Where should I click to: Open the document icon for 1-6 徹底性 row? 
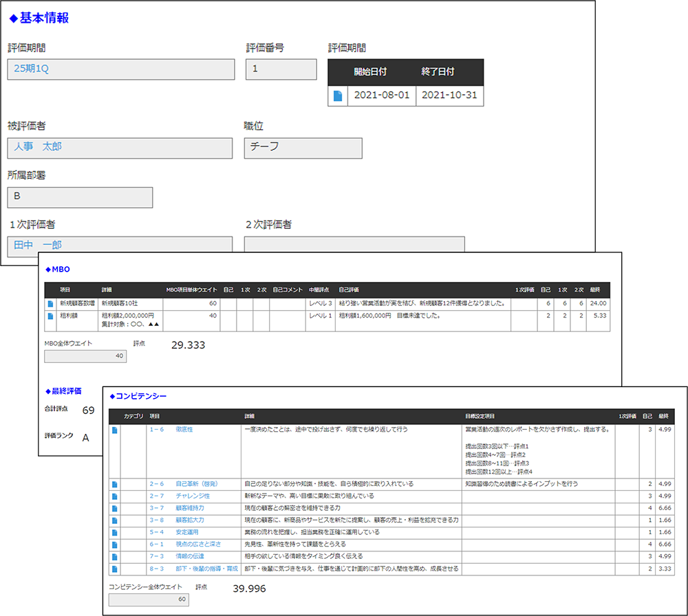(x=115, y=430)
